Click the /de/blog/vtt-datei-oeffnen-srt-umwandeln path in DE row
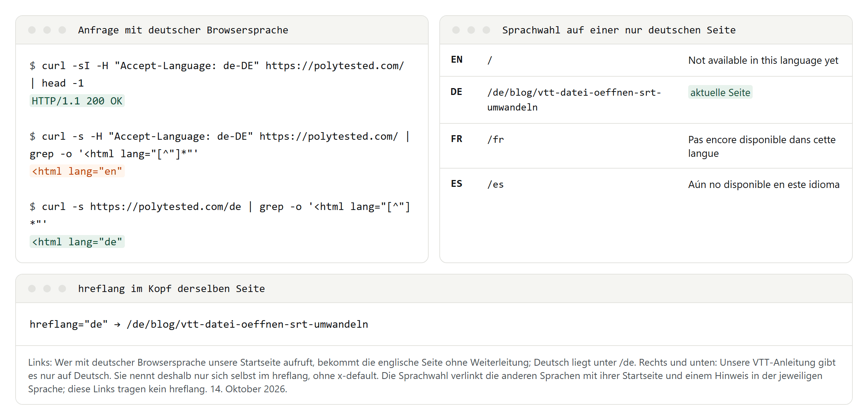The width and height of the screenshot is (868, 420). [x=574, y=100]
